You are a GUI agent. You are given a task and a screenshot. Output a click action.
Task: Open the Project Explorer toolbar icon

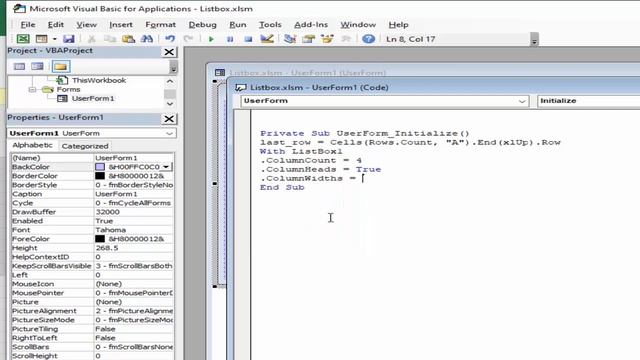pos(290,39)
